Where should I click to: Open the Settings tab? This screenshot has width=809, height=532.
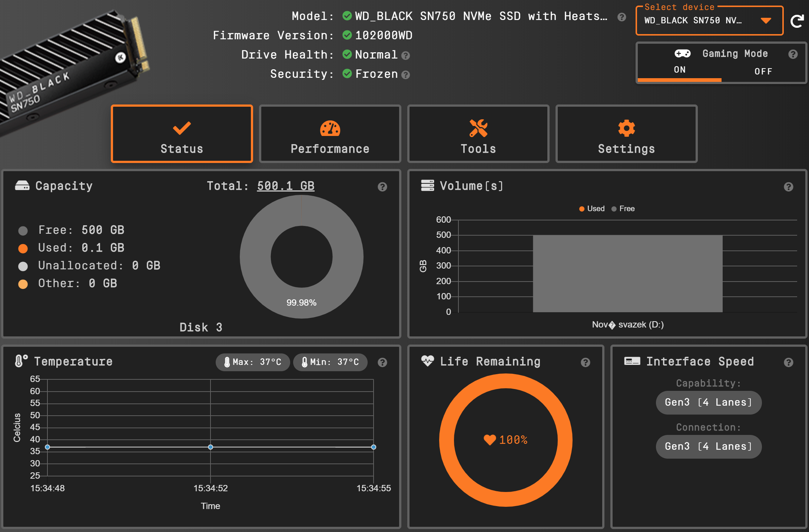pos(626,134)
